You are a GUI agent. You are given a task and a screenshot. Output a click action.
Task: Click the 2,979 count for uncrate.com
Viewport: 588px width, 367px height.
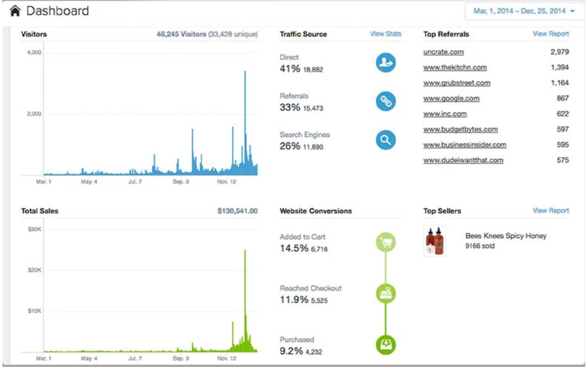(560, 52)
